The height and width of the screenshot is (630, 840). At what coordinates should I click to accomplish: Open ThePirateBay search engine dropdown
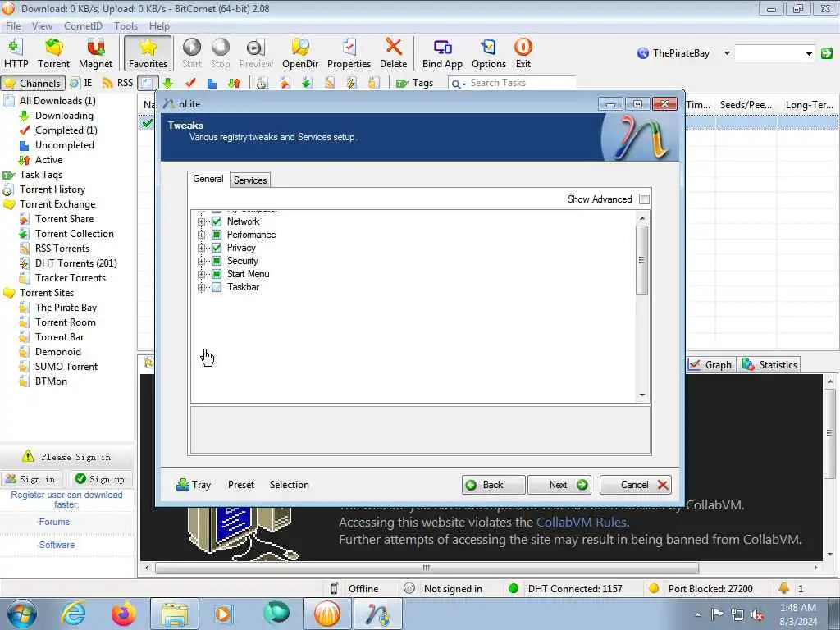tap(727, 53)
